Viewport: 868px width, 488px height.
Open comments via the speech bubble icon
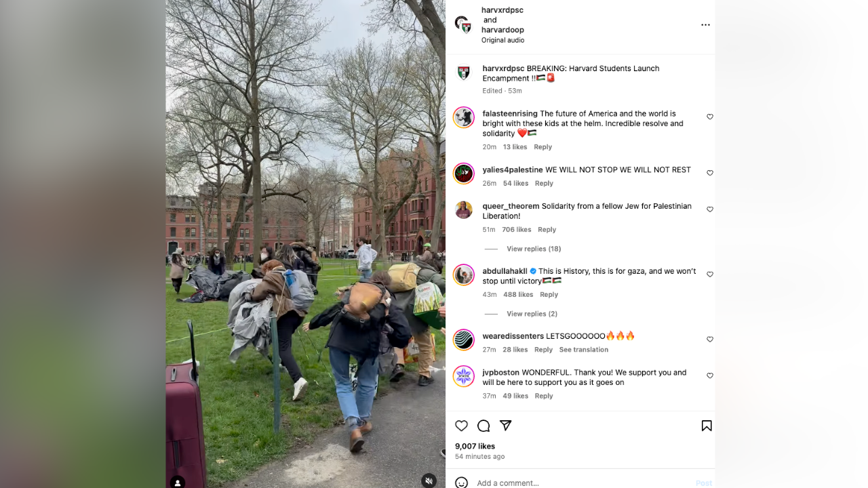coord(484,426)
